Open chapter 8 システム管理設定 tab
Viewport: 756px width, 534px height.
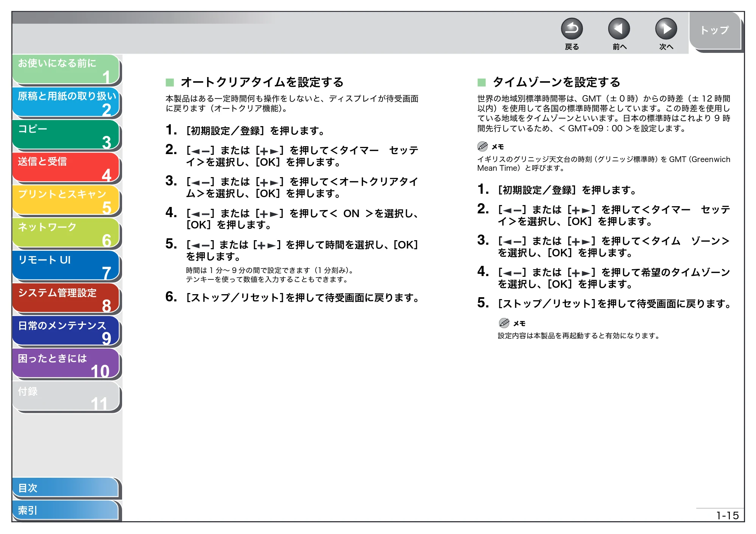pos(66,298)
